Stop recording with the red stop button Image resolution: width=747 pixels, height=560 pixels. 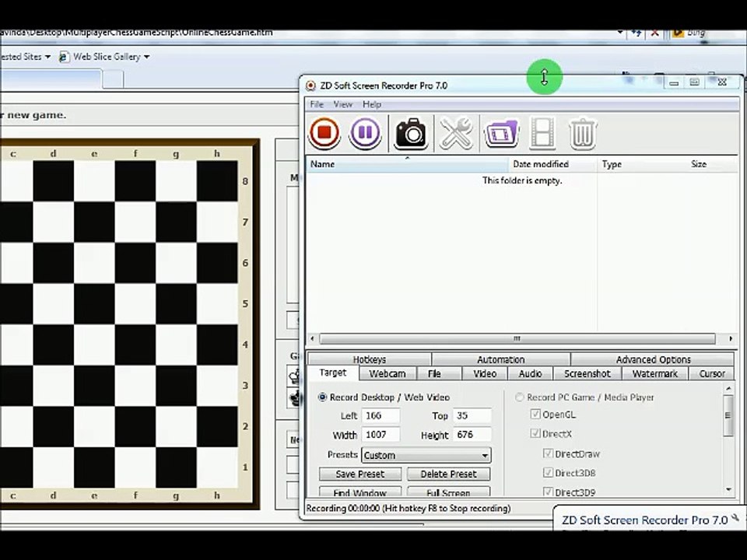[324, 133]
